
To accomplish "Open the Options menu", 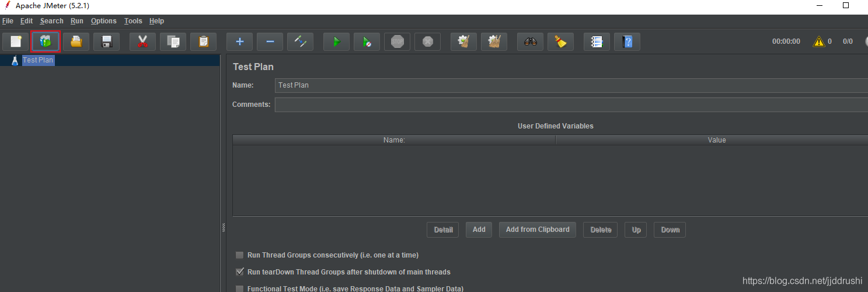I will [x=104, y=21].
